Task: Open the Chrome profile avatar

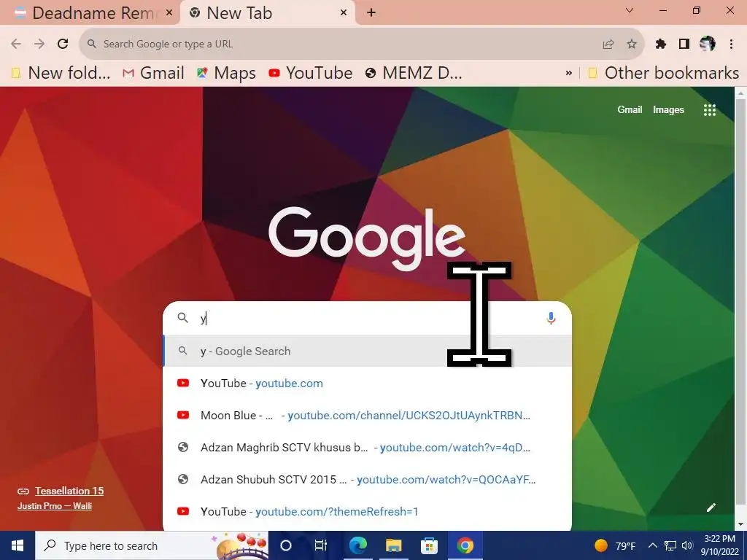Action: point(708,44)
